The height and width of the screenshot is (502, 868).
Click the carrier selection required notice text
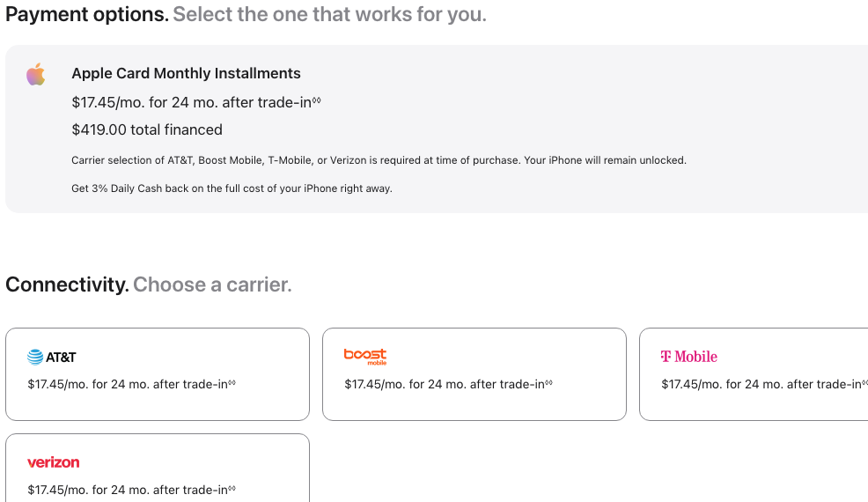pos(379,160)
